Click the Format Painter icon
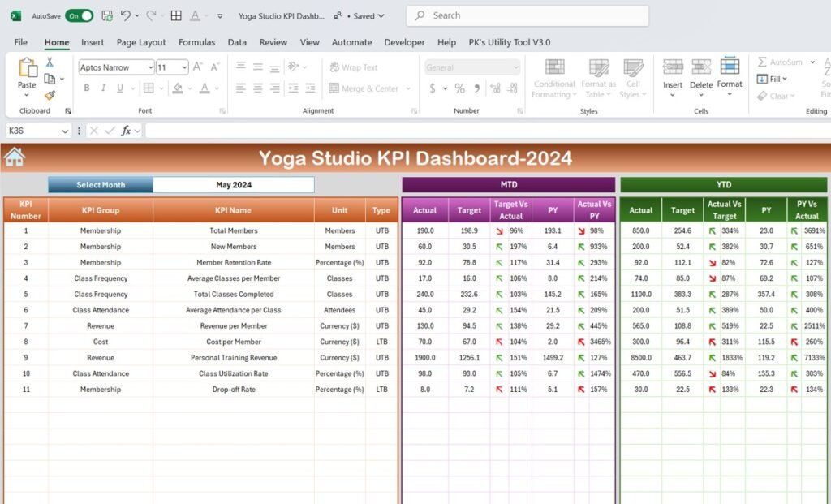This screenshot has width=831, height=504. (50, 94)
